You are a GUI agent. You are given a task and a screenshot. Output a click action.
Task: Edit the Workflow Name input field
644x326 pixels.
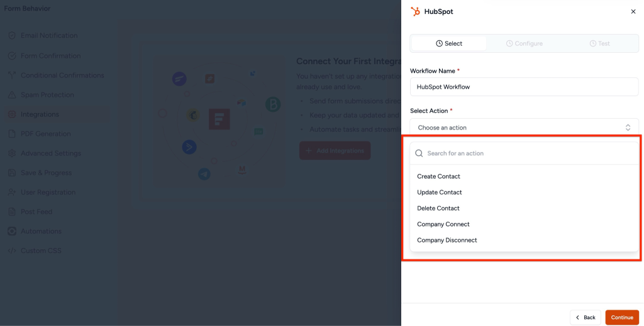click(524, 87)
